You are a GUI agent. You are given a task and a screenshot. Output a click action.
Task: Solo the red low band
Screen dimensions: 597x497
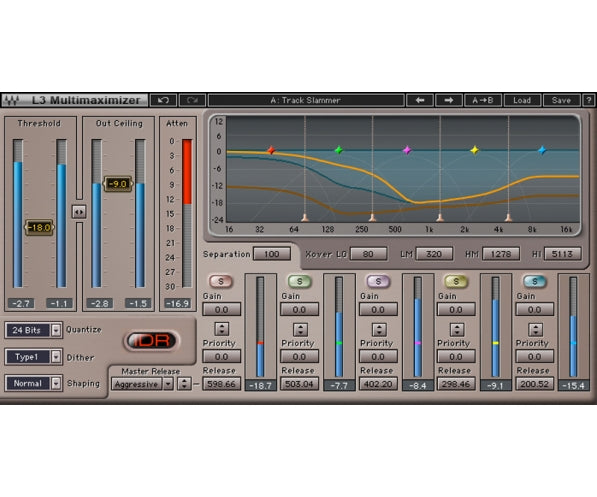pos(221,281)
